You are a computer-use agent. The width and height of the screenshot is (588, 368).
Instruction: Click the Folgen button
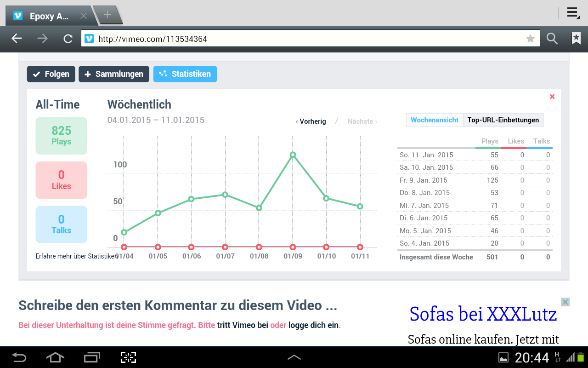[x=51, y=74]
